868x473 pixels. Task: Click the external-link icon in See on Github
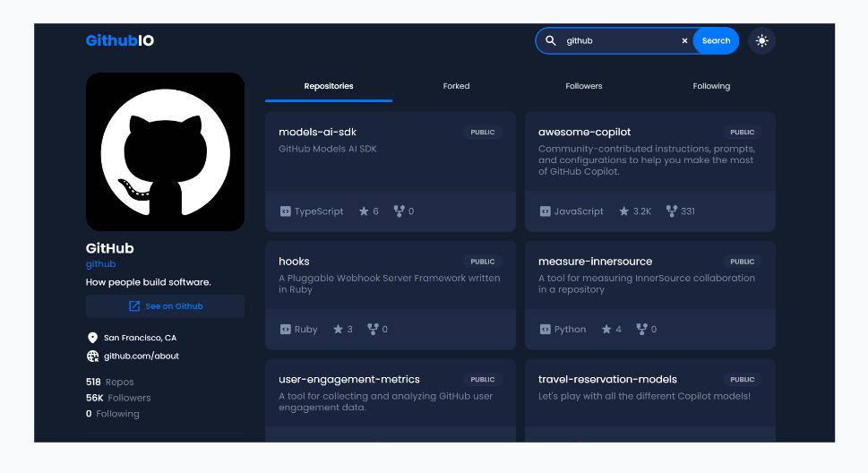[134, 306]
